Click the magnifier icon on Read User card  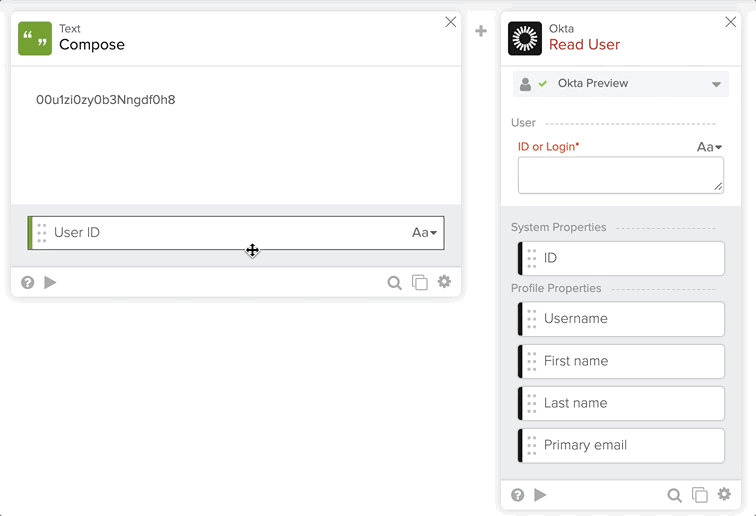(x=674, y=495)
